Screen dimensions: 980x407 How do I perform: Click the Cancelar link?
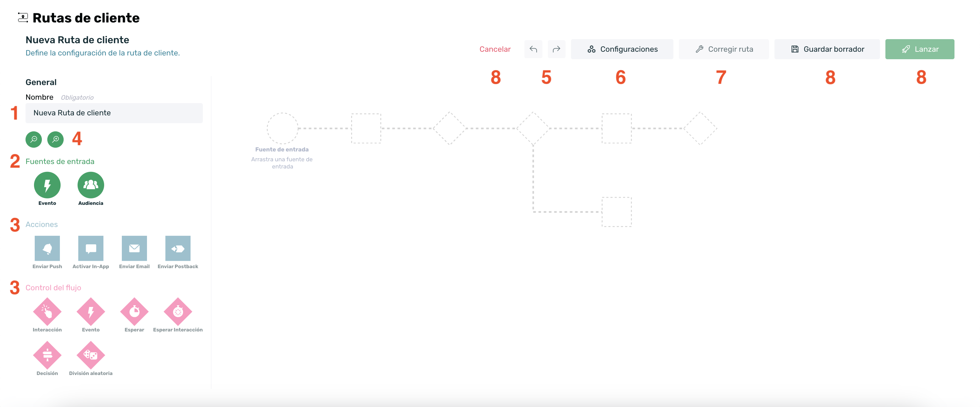(x=494, y=49)
